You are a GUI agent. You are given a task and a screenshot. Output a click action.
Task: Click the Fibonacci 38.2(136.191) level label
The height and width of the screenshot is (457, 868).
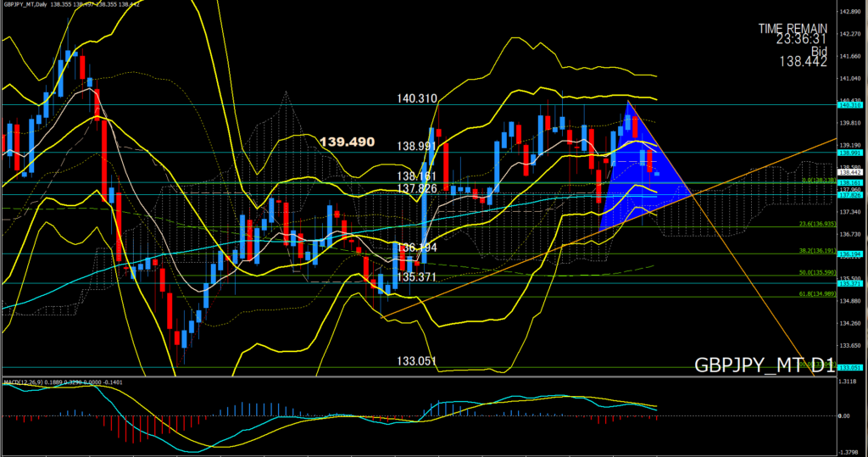coord(818,250)
